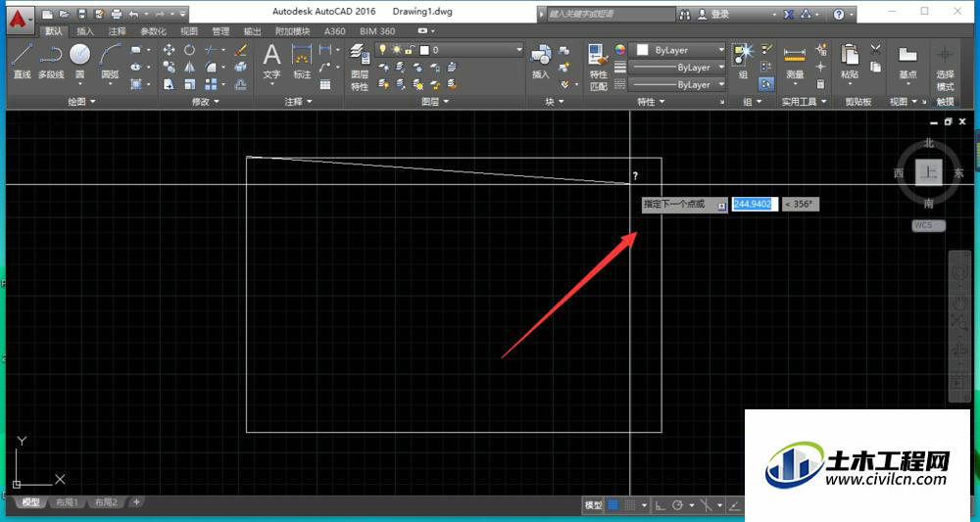980x522 pixels.
Task: Expand the Modify (修改) panel
Action: coord(206,101)
